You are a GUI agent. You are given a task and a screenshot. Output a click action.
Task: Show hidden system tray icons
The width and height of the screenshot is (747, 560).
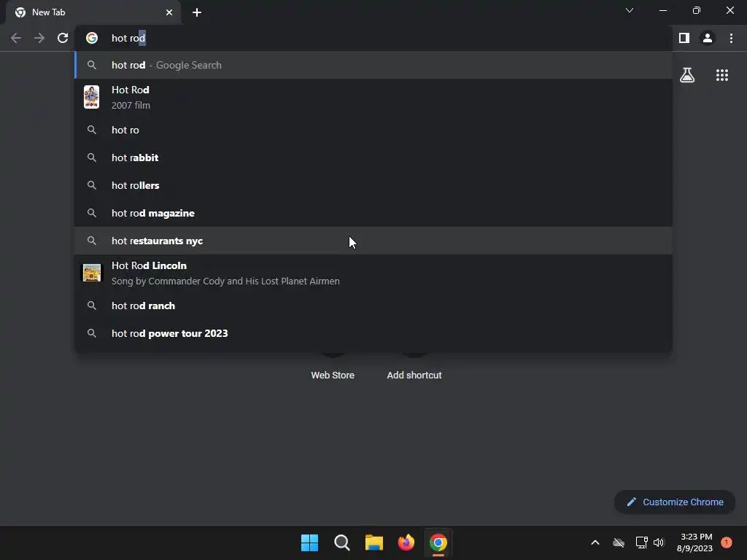[595, 542]
